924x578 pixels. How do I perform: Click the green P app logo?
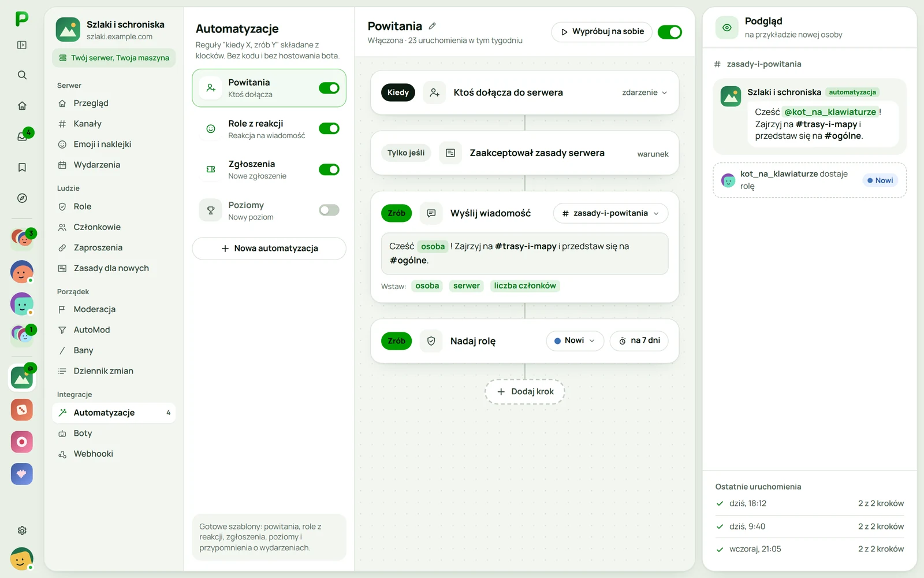(22, 18)
